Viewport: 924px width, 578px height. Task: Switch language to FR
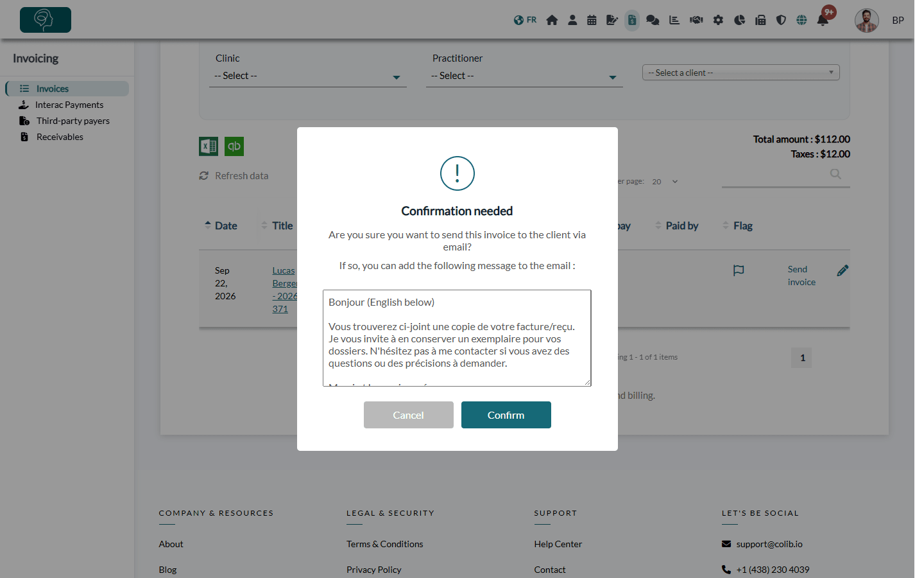click(x=526, y=20)
